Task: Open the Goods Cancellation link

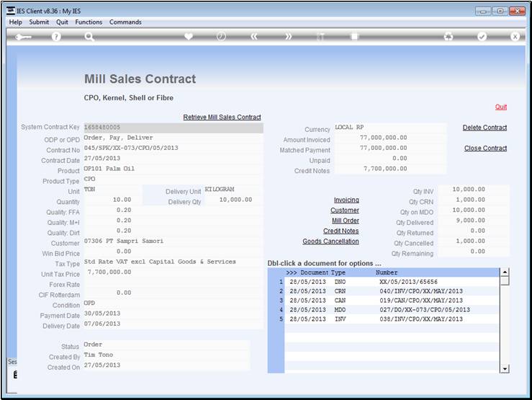Action: (331, 241)
